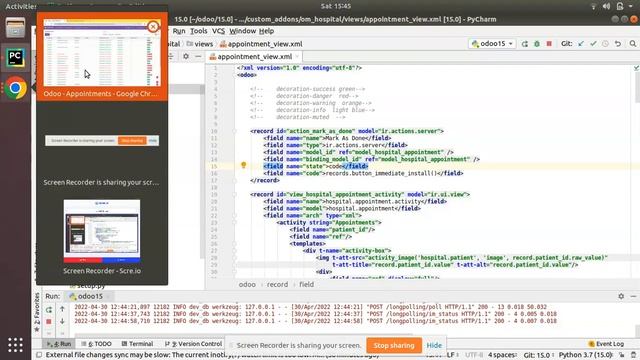Launch PyCharm from the Ubuntu dock

[15, 57]
